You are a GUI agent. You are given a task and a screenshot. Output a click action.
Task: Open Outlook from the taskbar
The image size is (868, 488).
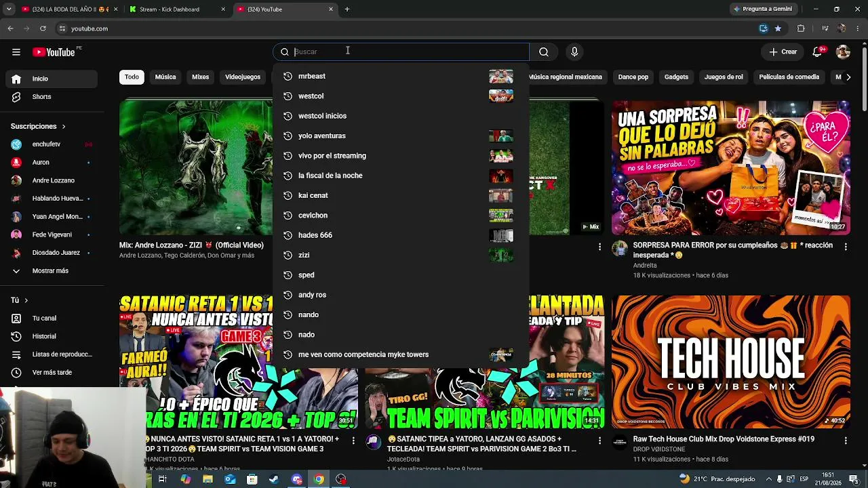point(230,479)
